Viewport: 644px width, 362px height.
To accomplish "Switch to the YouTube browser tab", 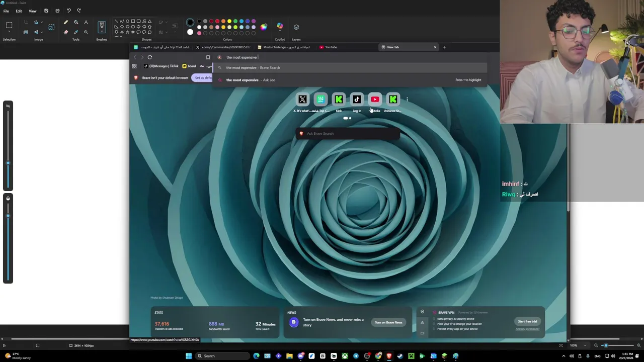I will (347, 47).
